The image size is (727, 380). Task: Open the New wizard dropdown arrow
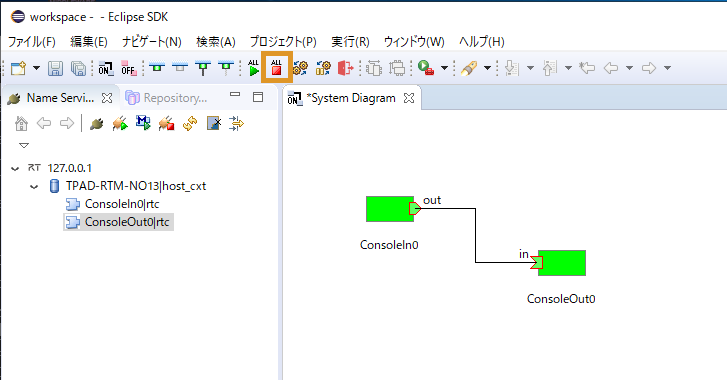coord(36,68)
